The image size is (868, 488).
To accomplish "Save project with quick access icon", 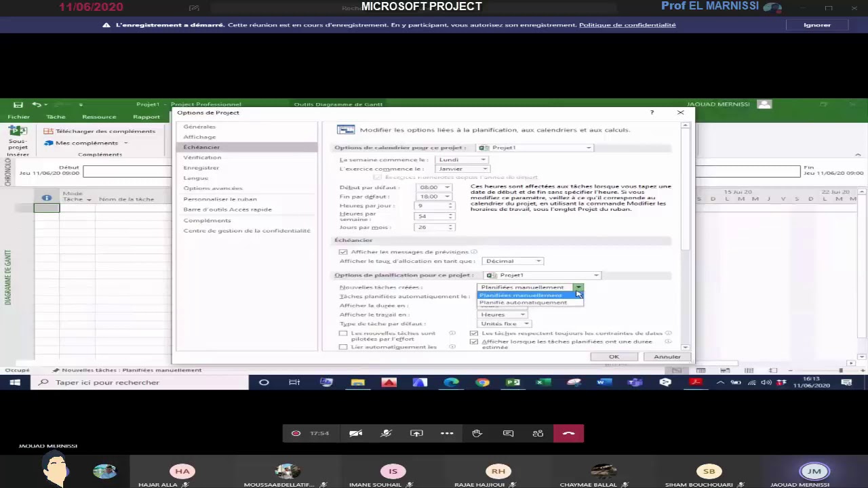I will tap(18, 104).
